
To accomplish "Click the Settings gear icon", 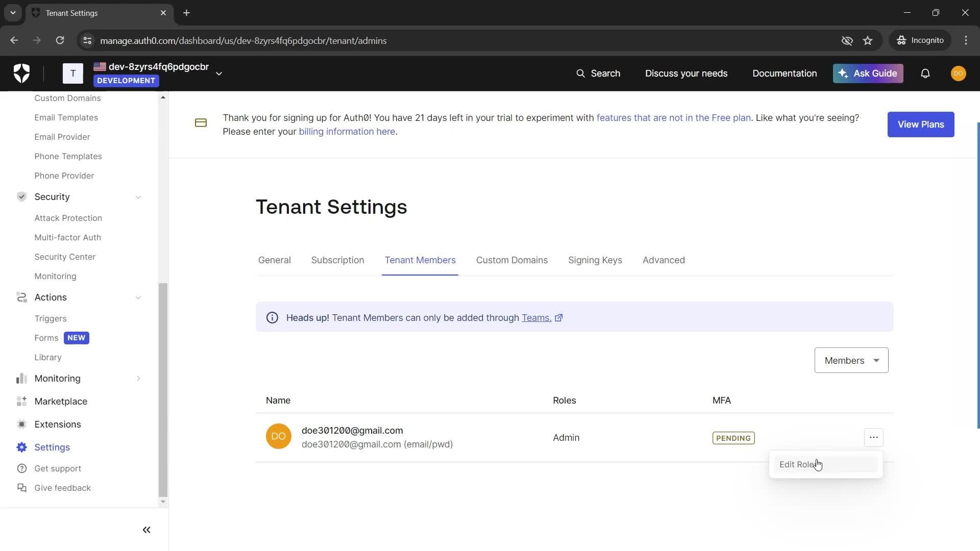I will [x=21, y=447].
